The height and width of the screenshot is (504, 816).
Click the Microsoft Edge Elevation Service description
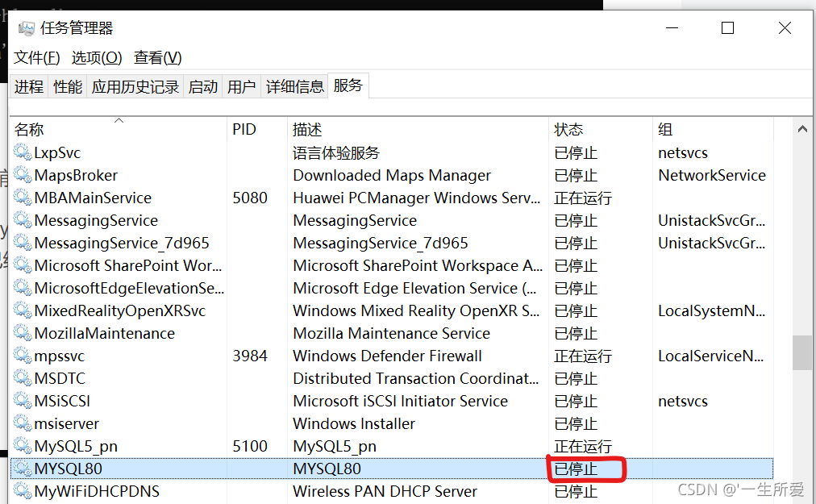point(414,288)
